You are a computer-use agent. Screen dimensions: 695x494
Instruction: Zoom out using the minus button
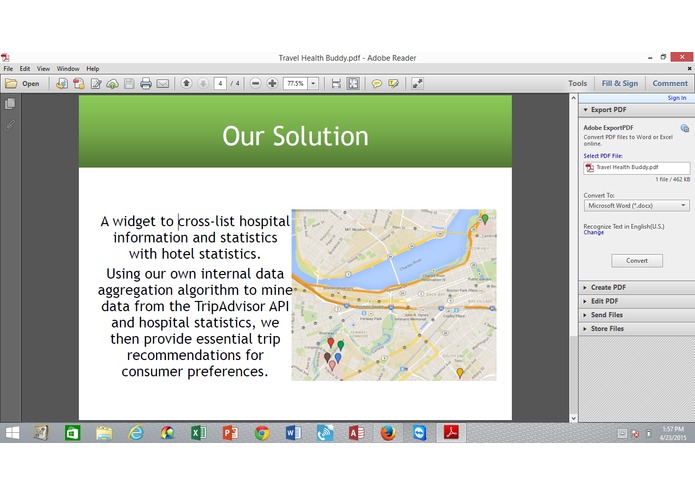(255, 83)
